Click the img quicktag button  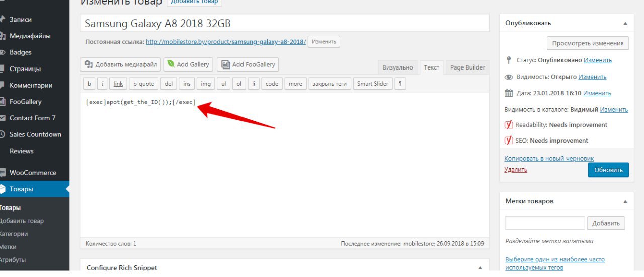tap(206, 84)
